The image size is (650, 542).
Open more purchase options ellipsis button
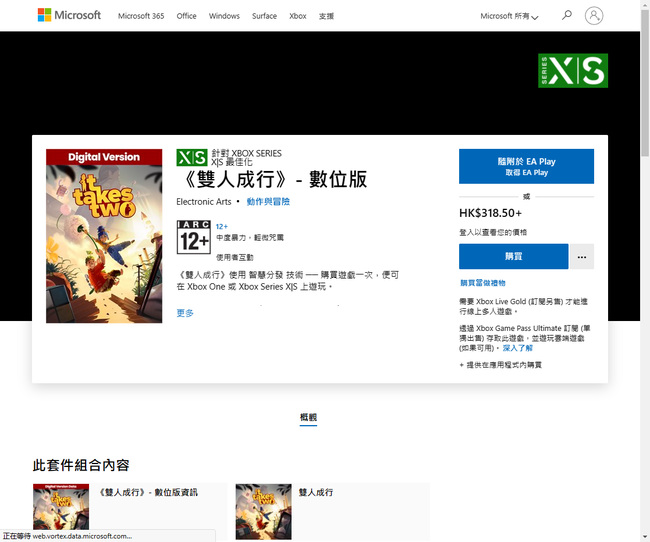click(x=582, y=257)
